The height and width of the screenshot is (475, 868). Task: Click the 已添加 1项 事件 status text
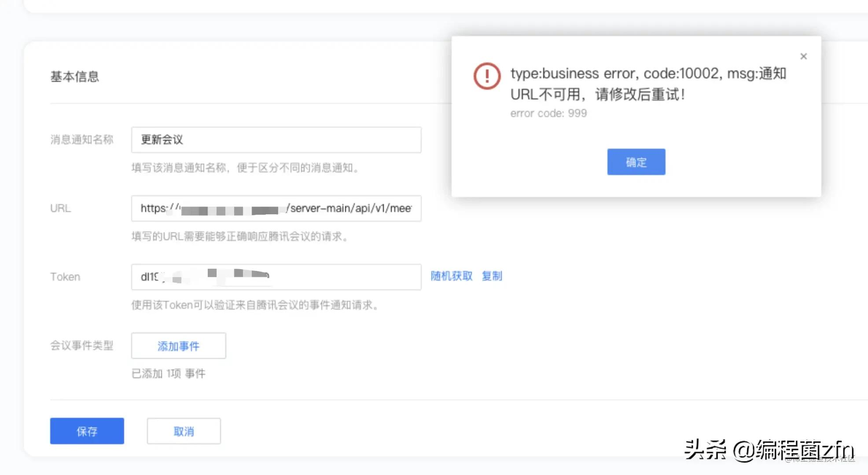(168, 374)
